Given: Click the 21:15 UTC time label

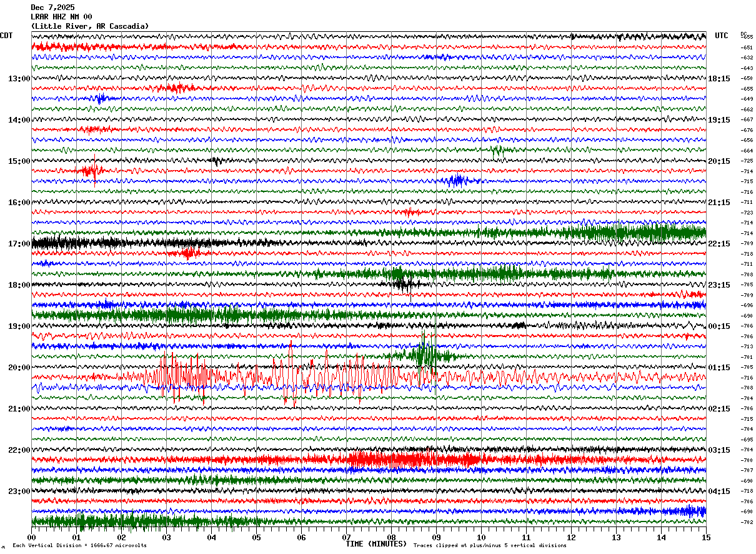Looking at the screenshot, I should tap(719, 203).
